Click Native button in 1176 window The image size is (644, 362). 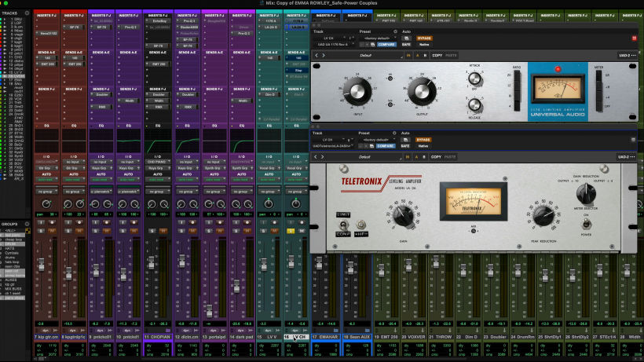(424, 44)
